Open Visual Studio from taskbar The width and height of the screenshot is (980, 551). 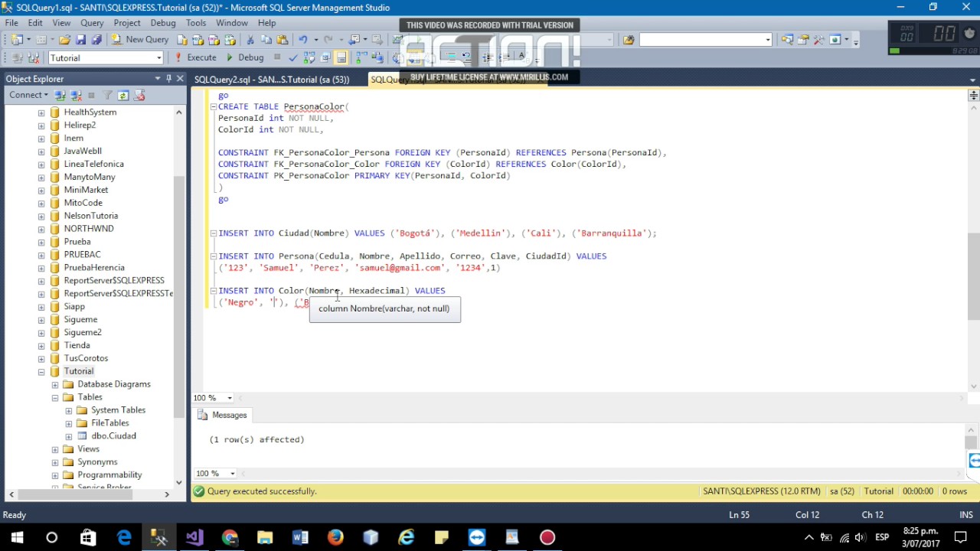coord(194,538)
